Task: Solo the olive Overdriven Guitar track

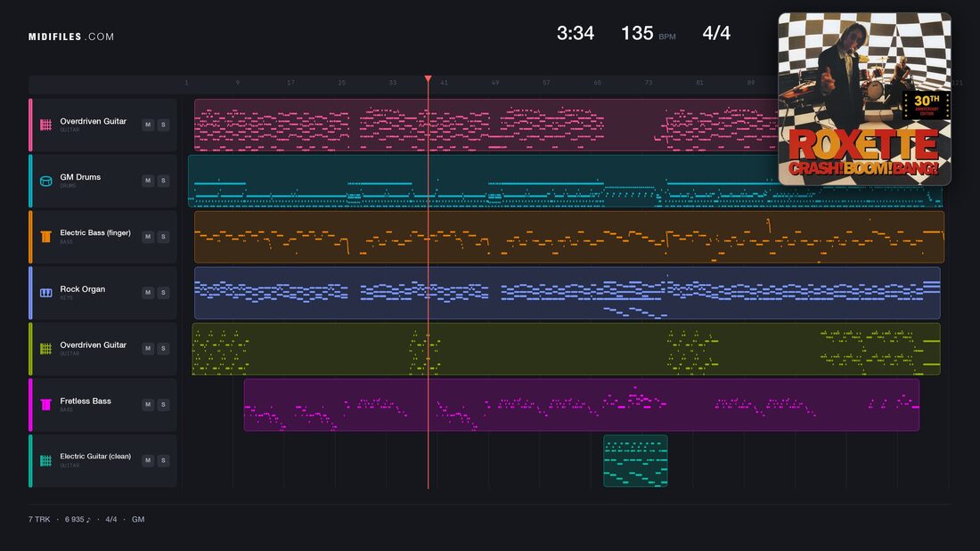Action: tap(163, 349)
